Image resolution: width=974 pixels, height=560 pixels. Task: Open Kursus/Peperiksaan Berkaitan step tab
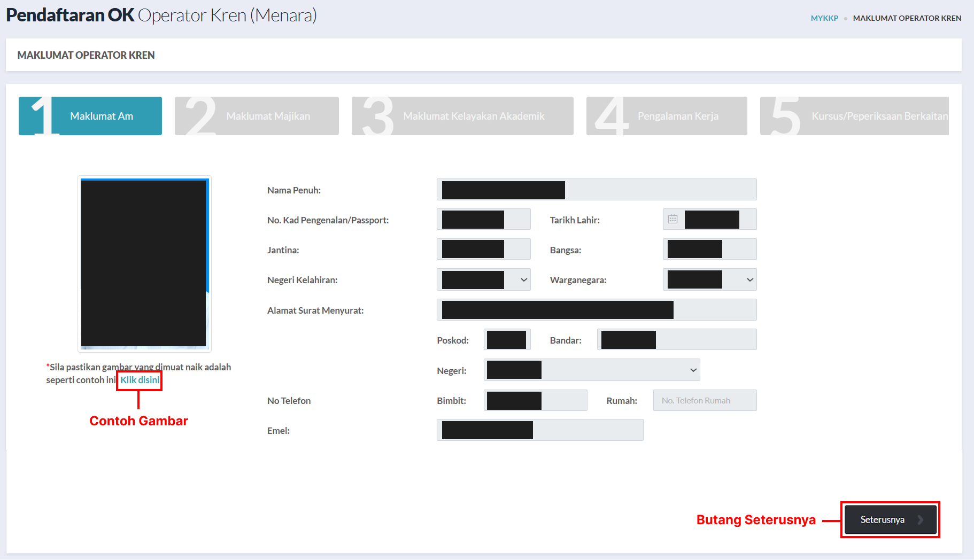[x=854, y=116]
